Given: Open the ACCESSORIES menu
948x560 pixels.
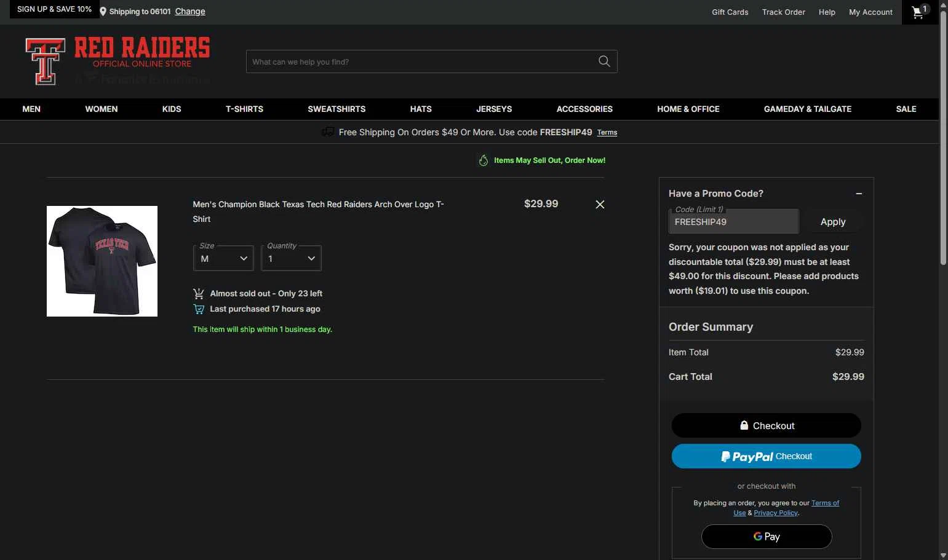Looking at the screenshot, I should coord(584,109).
